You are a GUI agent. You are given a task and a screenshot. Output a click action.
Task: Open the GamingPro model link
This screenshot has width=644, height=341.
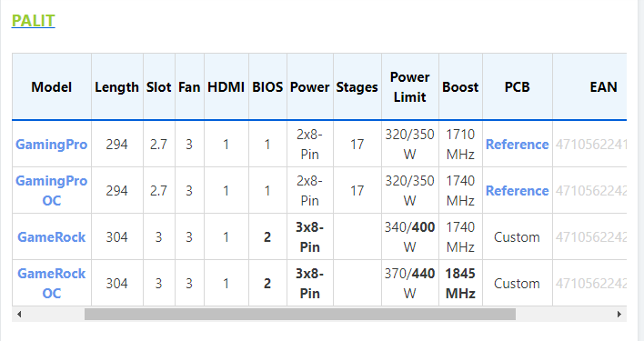point(51,145)
